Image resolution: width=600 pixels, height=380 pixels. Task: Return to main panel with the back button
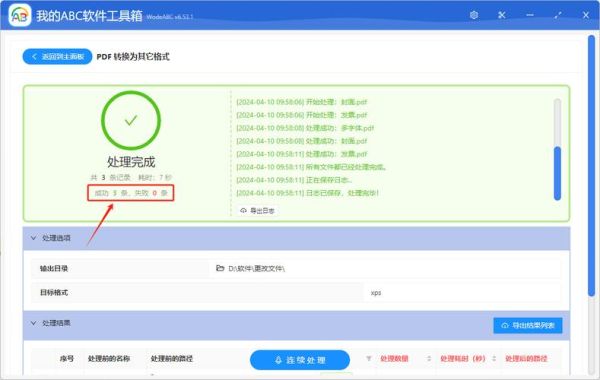pyautogui.click(x=57, y=57)
